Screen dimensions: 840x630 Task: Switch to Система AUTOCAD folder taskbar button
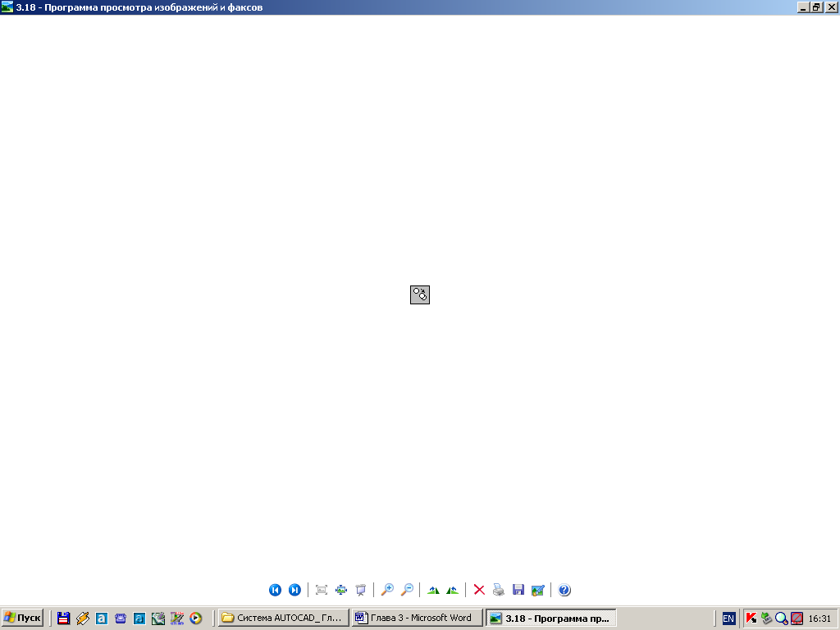tap(283, 618)
